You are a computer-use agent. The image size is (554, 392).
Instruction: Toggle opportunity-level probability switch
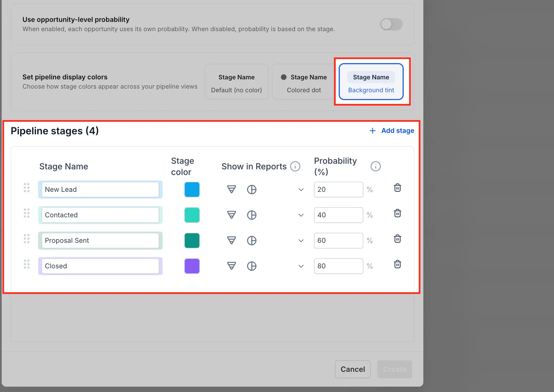(x=391, y=24)
